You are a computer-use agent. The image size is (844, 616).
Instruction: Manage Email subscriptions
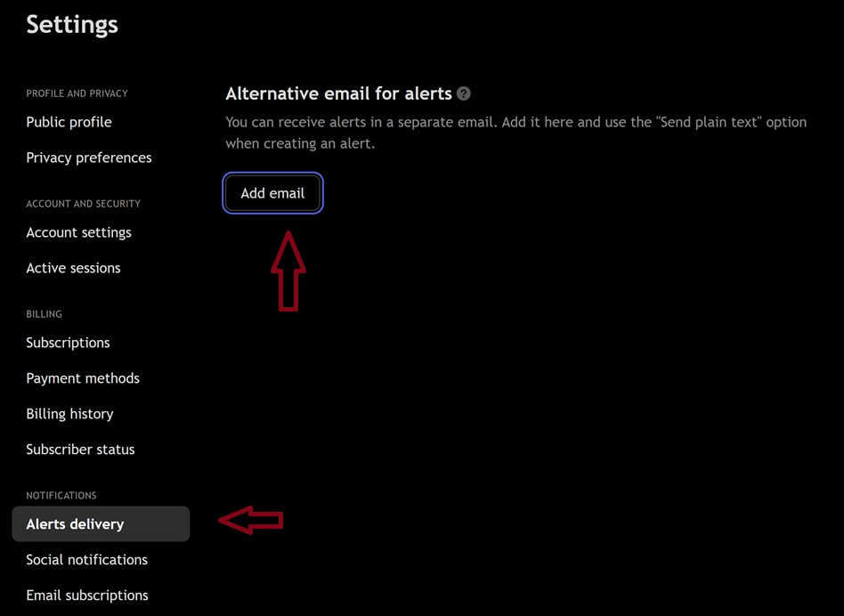coord(87,595)
